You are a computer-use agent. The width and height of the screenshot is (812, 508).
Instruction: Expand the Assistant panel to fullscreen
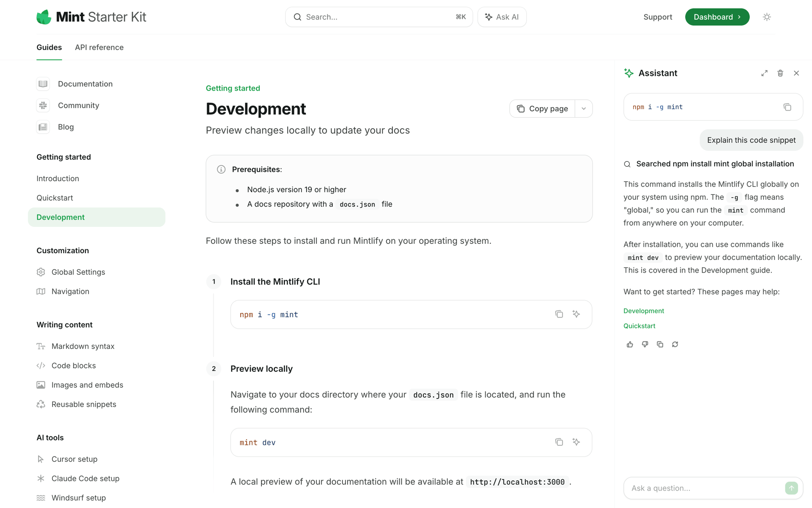pyautogui.click(x=764, y=73)
